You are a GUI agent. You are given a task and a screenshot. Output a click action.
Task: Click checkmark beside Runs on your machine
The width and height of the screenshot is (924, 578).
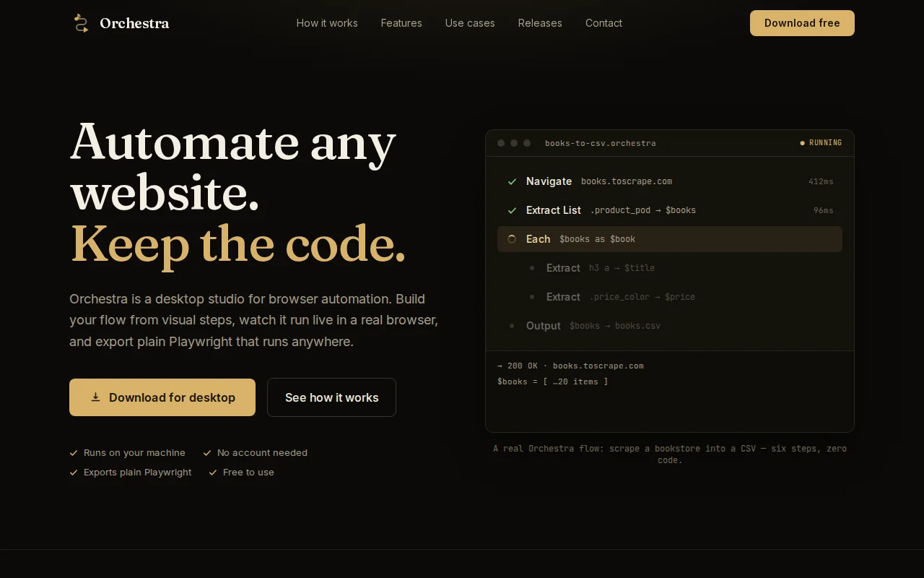click(74, 453)
